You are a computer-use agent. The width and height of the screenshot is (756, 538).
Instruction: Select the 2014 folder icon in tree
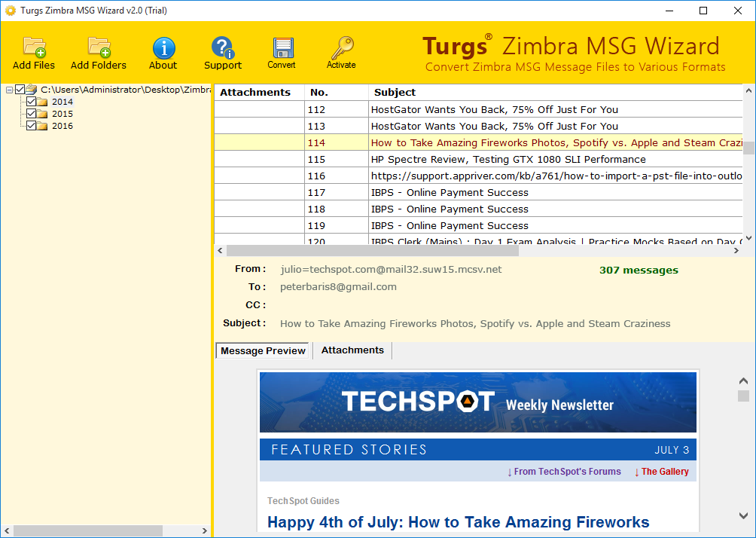coord(42,102)
